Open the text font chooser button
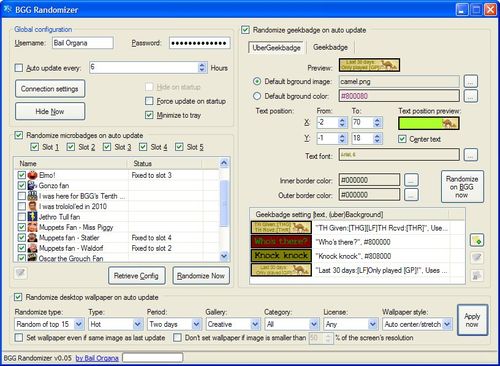This screenshot has height=366, width=500. pyautogui.click(x=470, y=155)
